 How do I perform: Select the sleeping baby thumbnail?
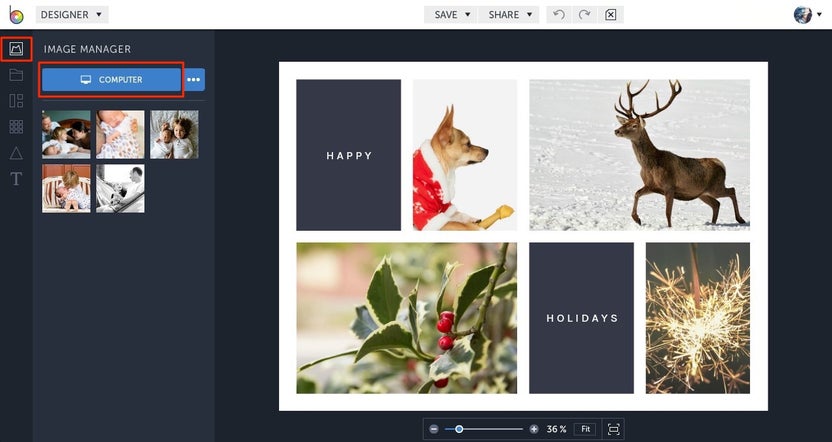click(120, 135)
